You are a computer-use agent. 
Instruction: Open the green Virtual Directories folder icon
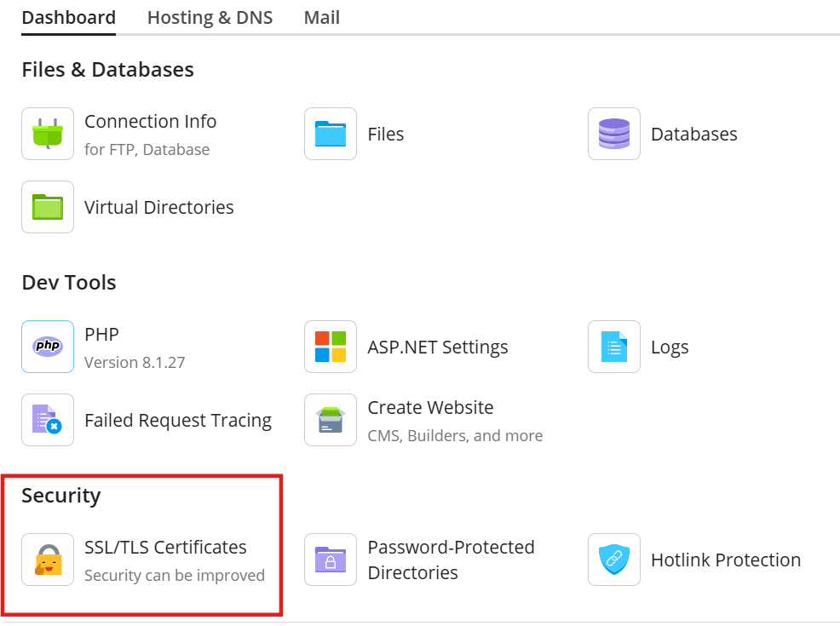tap(48, 207)
